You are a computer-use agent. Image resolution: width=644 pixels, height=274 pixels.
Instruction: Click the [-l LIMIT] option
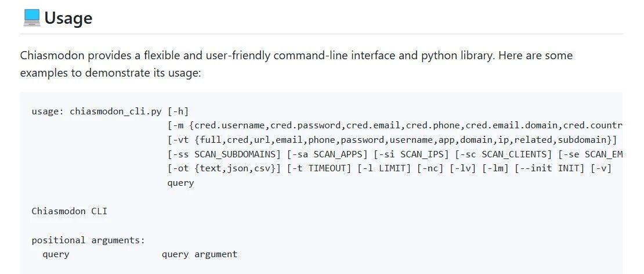(x=384, y=169)
